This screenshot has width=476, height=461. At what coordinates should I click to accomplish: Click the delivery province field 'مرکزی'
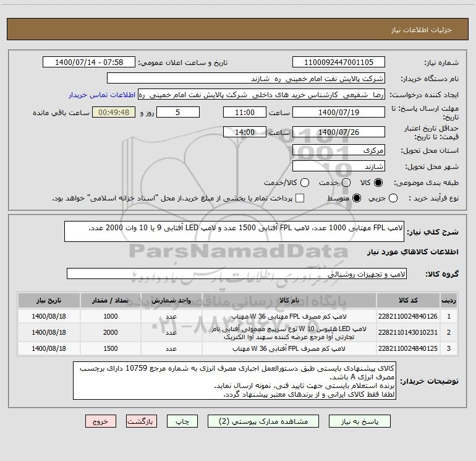click(x=338, y=150)
